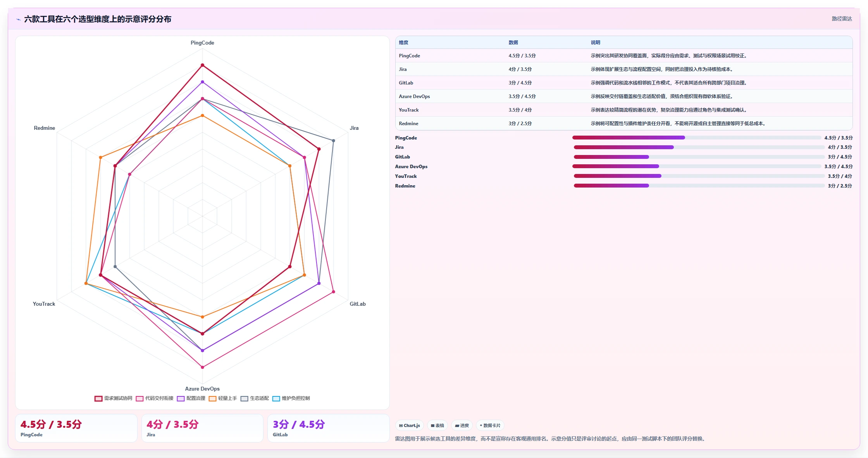Click the purple data point on PingCode axis

[202, 82]
